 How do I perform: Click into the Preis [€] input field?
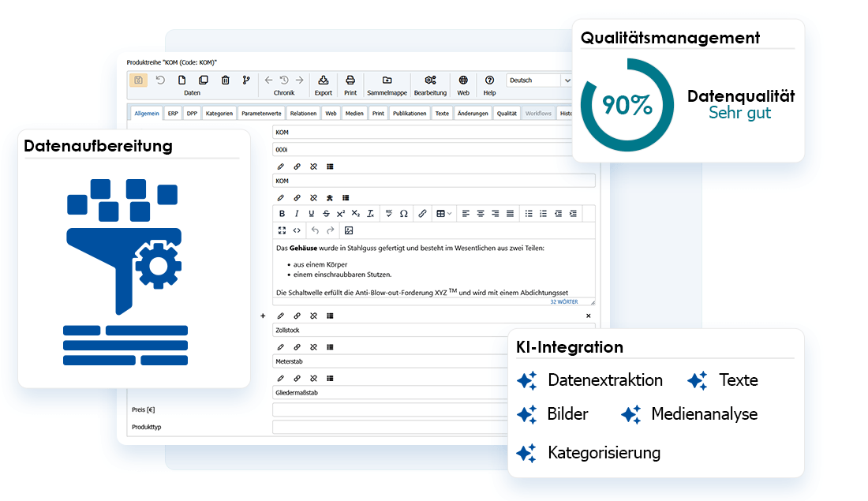coord(391,409)
